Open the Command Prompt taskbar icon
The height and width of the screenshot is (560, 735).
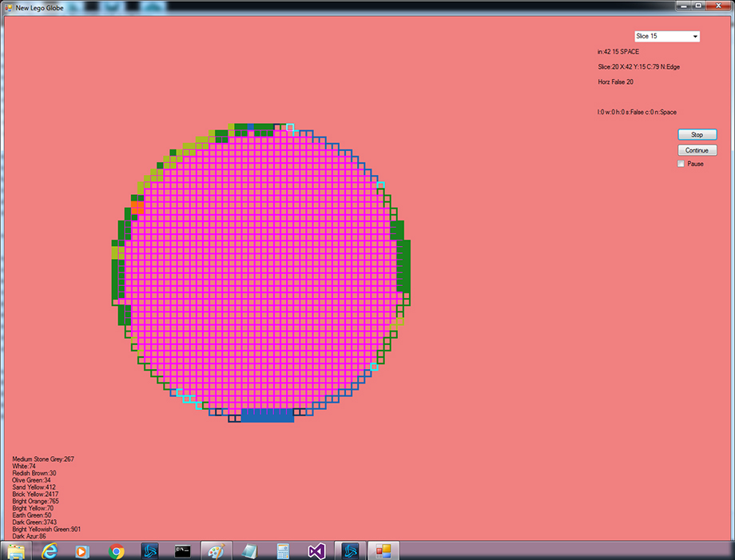click(183, 550)
